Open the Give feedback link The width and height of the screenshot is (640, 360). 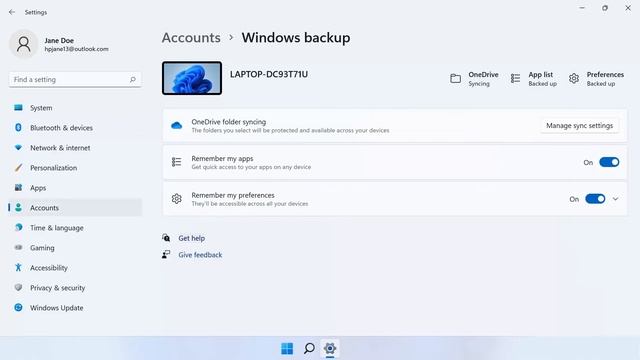(200, 255)
